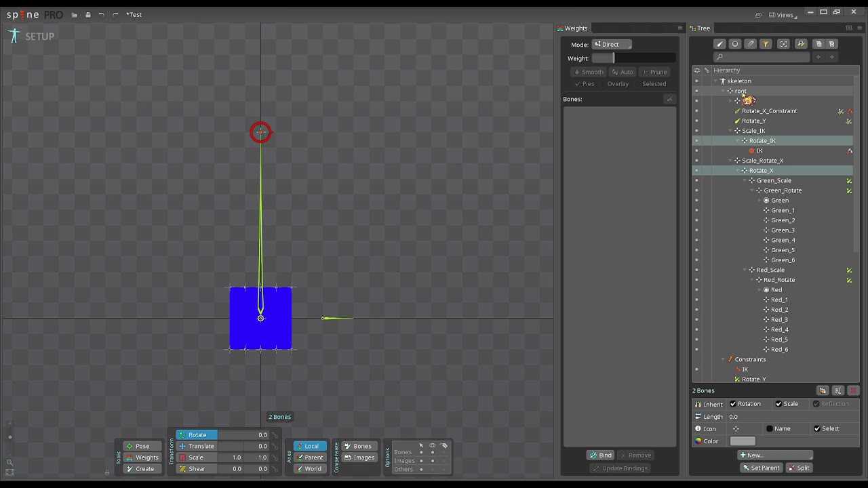
Task: Toggle visibility dot for Red_Rotate bone
Action: [x=696, y=280]
